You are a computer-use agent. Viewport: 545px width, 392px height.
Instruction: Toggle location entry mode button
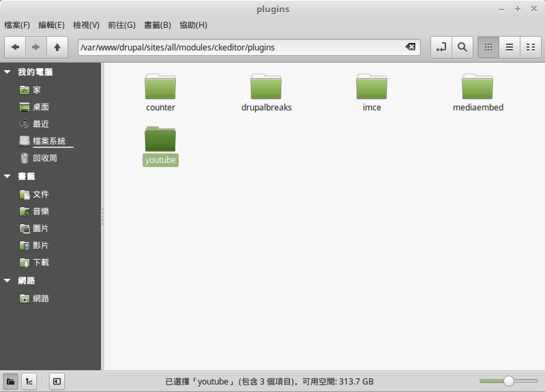pos(441,47)
